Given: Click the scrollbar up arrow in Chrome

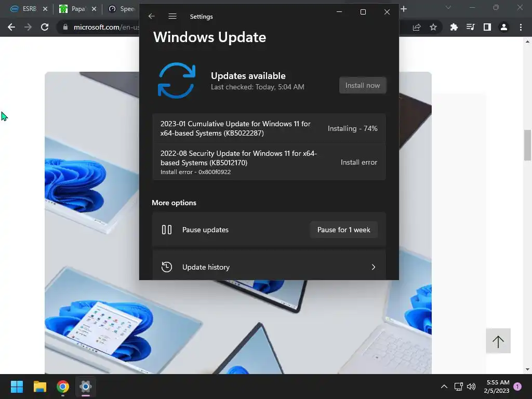Looking at the screenshot, I should point(527,42).
